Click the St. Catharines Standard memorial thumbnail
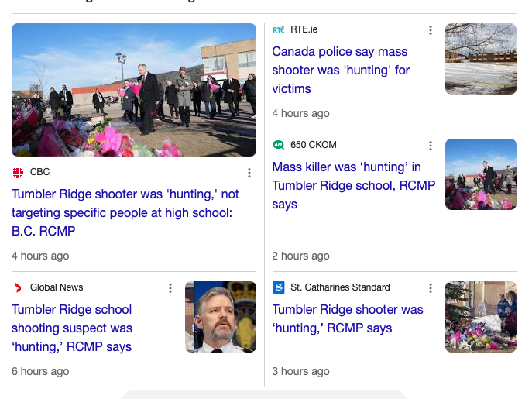Viewport: 532px width, 399px height. [x=481, y=317]
